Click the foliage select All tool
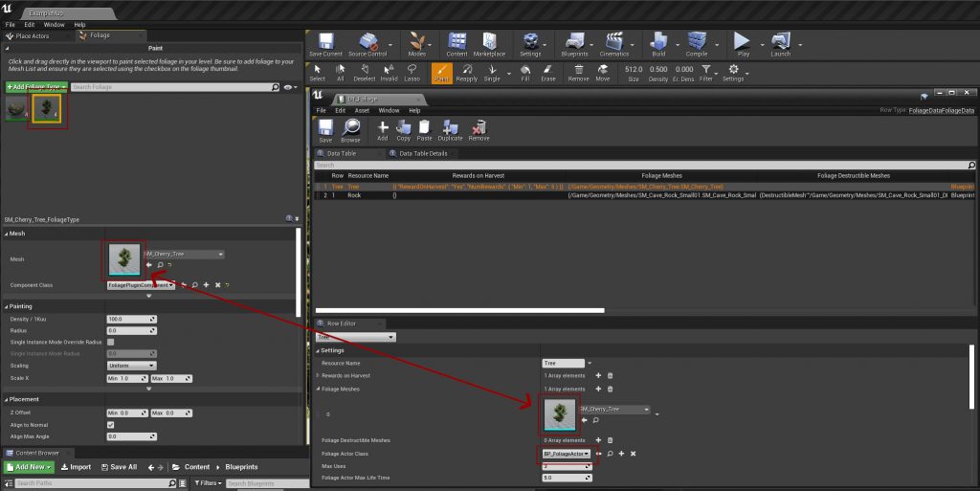The image size is (980, 491). click(x=340, y=73)
